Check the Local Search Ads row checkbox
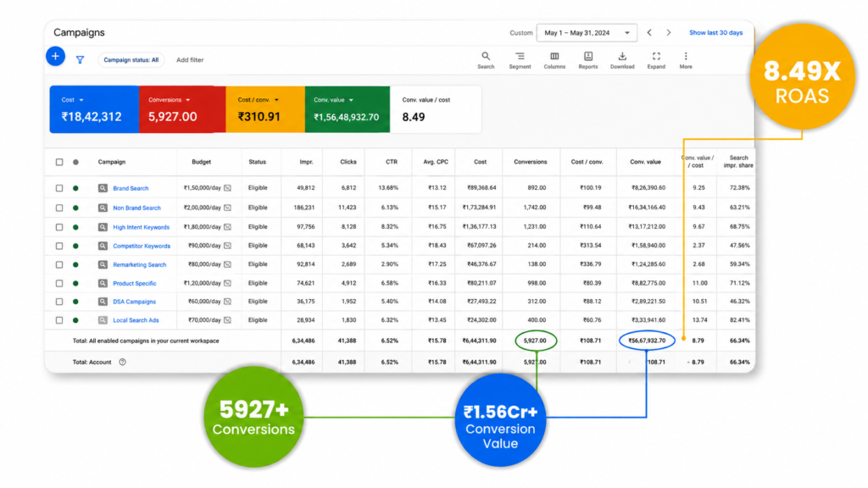Viewport: 868px width, 488px height. [x=59, y=319]
